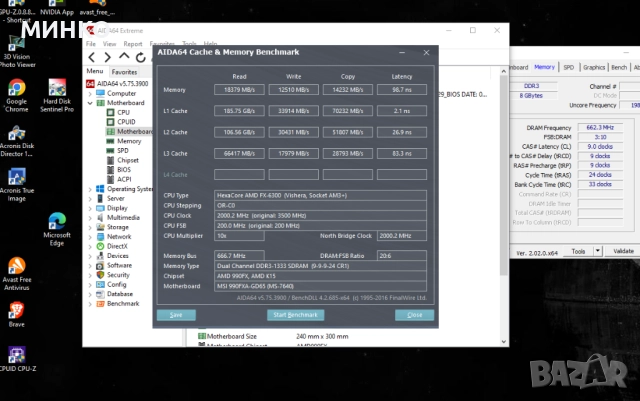640x401 pixels.
Task: Expand the Operating System tree node
Action: click(x=89, y=188)
